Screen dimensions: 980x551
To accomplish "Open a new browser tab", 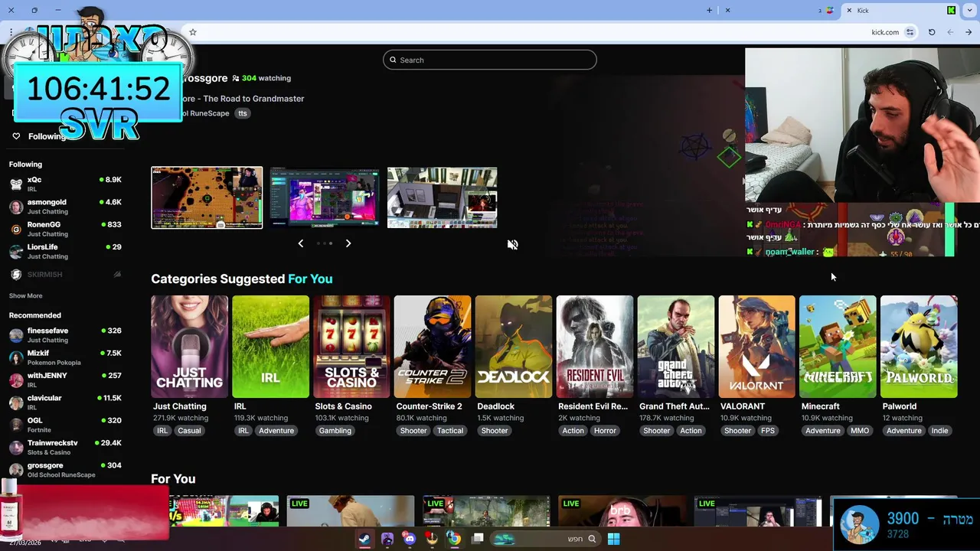I will coord(709,10).
